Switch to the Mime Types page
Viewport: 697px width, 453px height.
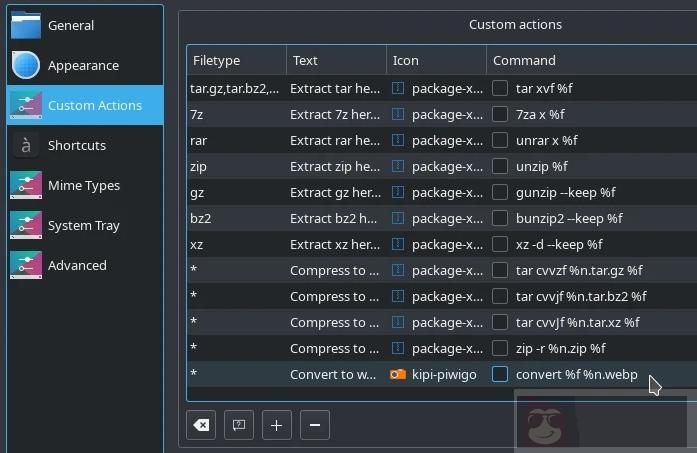click(85, 185)
